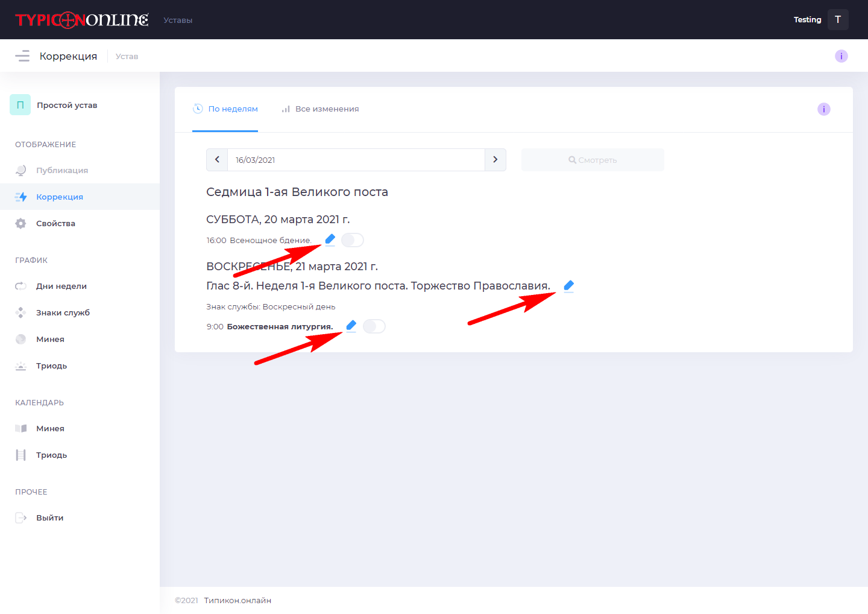
Task: Click the Типикон.онлайн footer link
Action: tap(237, 600)
